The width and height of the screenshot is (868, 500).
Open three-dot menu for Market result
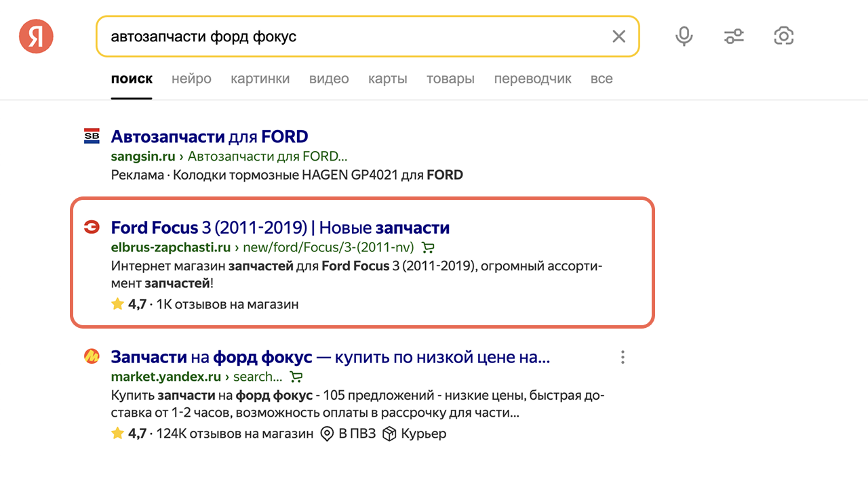[623, 357]
